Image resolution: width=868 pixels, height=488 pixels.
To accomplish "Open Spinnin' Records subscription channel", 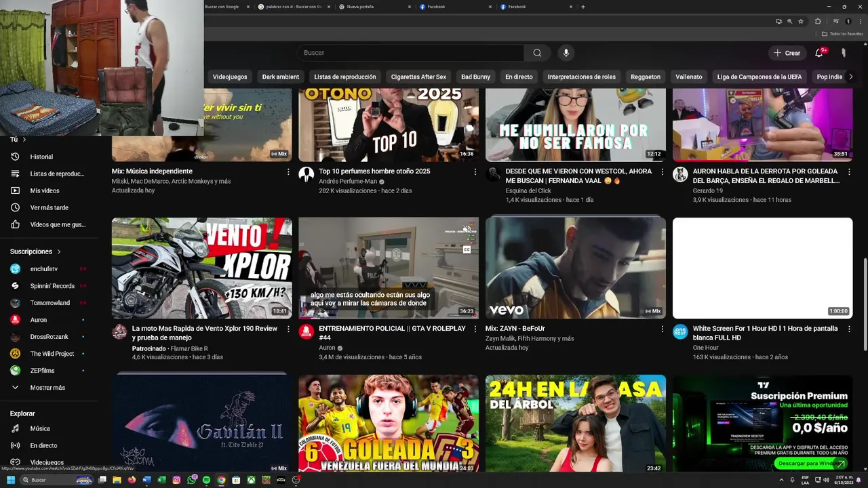I will [x=49, y=286].
